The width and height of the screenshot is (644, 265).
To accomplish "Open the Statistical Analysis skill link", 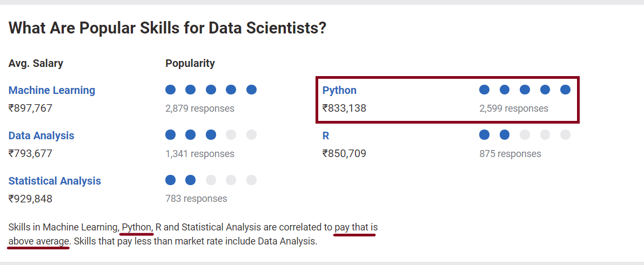I will tap(55, 180).
